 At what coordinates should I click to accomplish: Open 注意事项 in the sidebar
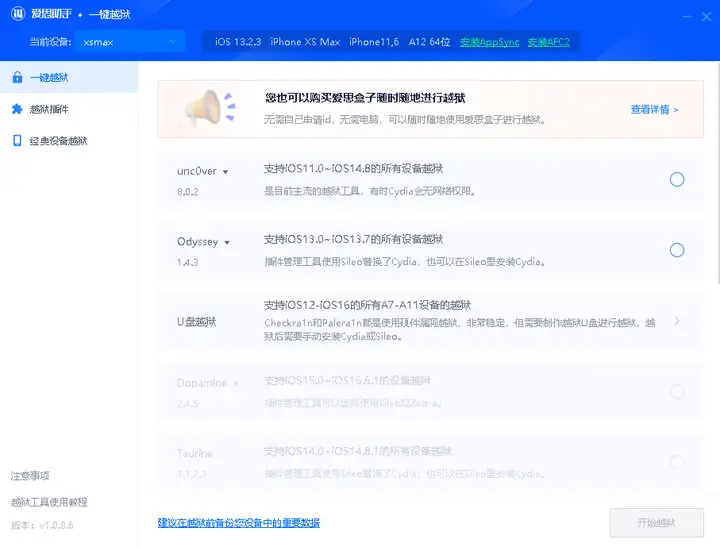click(30, 476)
